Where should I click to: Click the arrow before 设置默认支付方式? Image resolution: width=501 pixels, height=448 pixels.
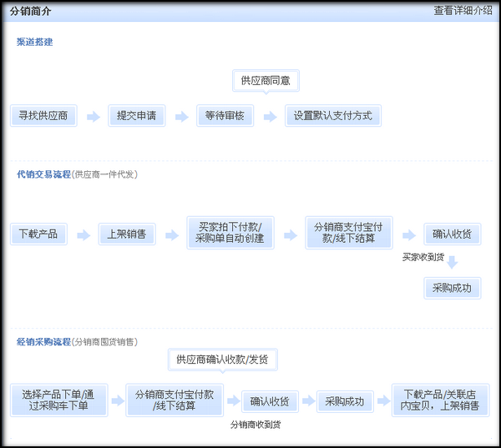coord(270,117)
